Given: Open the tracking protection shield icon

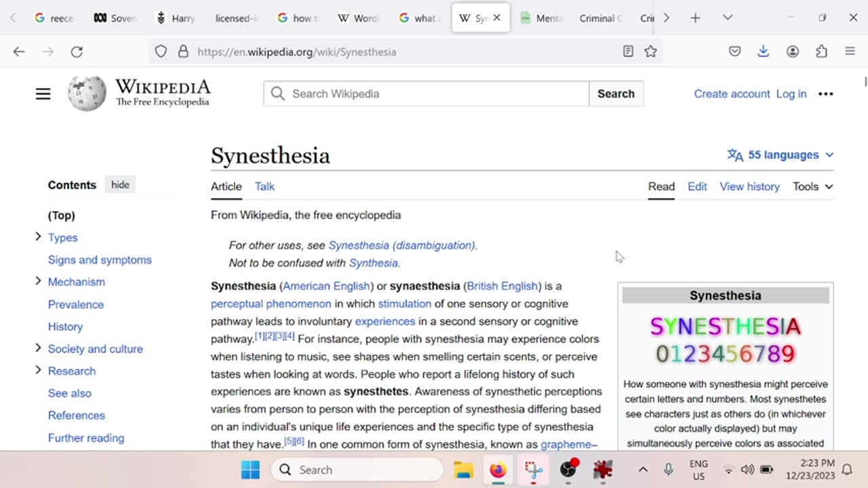Looking at the screenshot, I should 161,52.
